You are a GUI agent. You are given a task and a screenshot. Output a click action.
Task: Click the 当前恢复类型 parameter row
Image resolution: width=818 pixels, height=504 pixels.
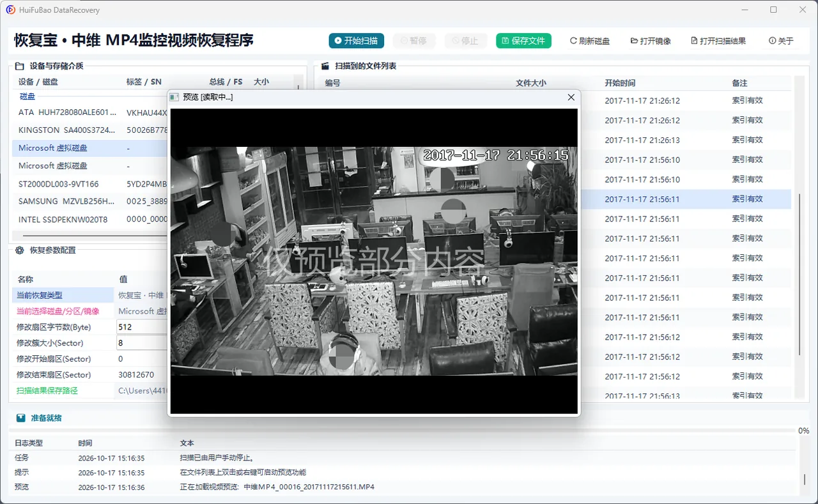coord(89,295)
